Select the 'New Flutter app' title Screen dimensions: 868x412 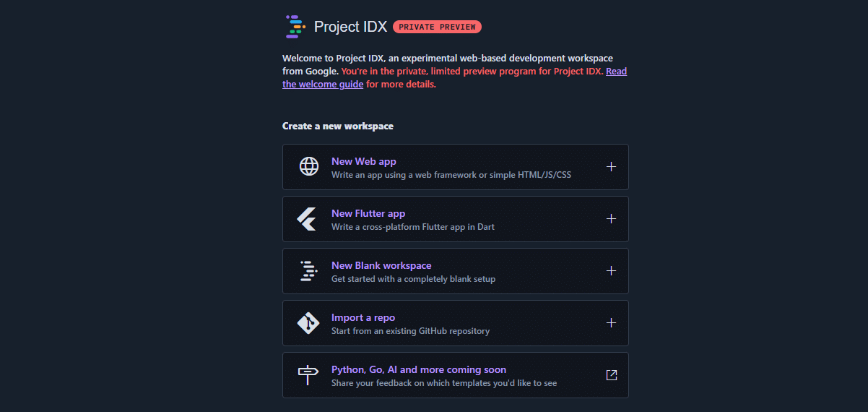(368, 213)
